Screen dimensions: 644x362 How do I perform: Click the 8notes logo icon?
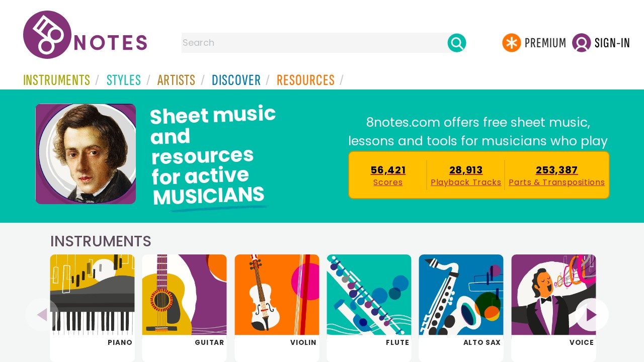coord(47,35)
